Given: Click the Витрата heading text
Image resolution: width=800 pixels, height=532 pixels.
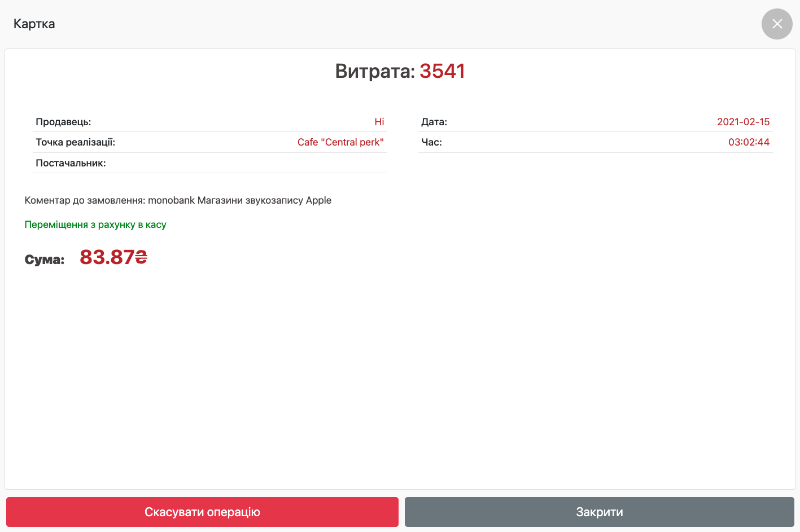Looking at the screenshot, I should pos(374,71).
